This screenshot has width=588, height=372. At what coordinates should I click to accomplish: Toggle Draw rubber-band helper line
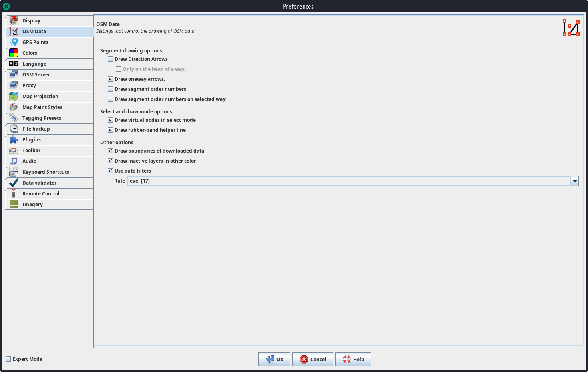point(110,130)
